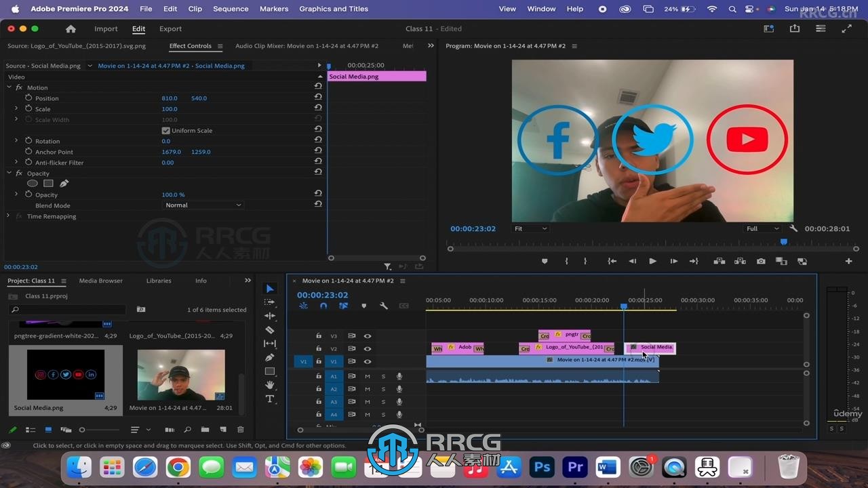The width and height of the screenshot is (868, 488).
Task: Open the Markers menu
Action: pos(274,9)
